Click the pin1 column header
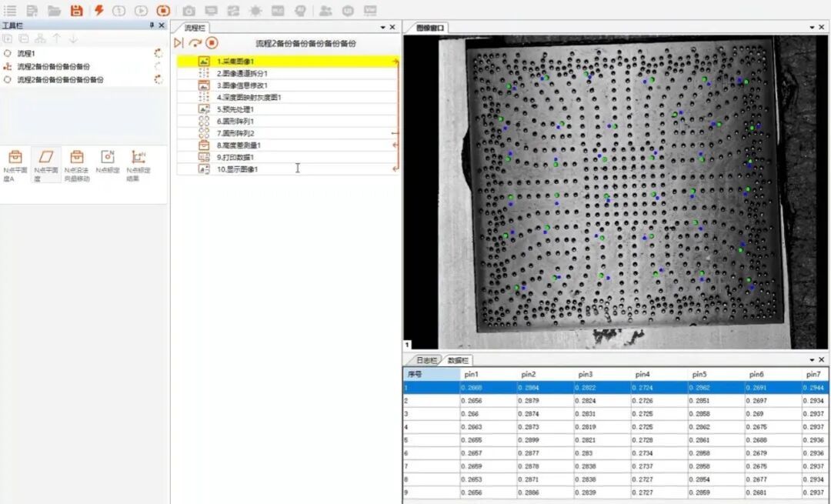831x504 pixels. (x=488, y=374)
